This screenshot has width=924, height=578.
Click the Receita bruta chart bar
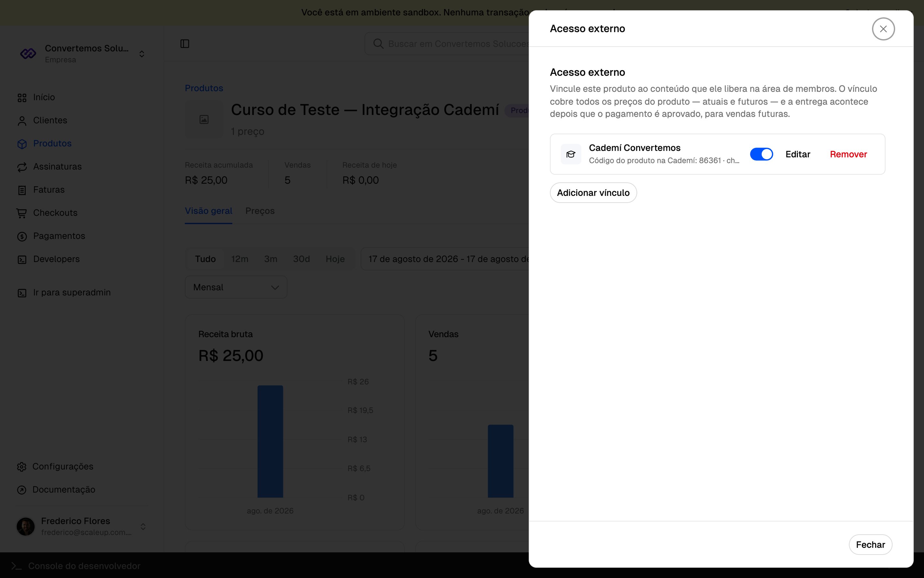[270, 442]
